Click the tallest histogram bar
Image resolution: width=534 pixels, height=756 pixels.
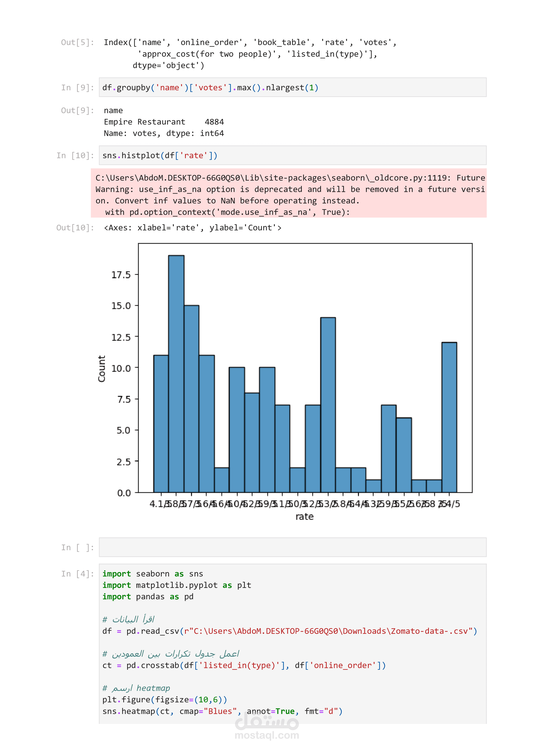pos(176,373)
